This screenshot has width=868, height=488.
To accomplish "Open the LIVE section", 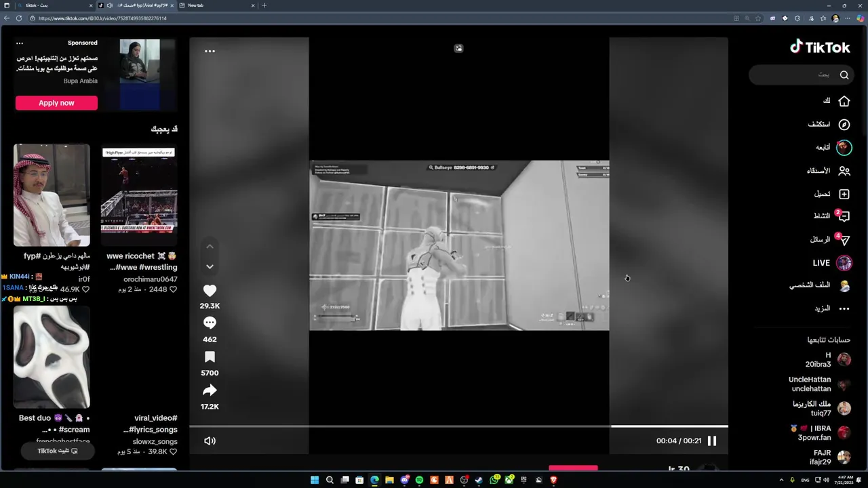I will (x=832, y=263).
